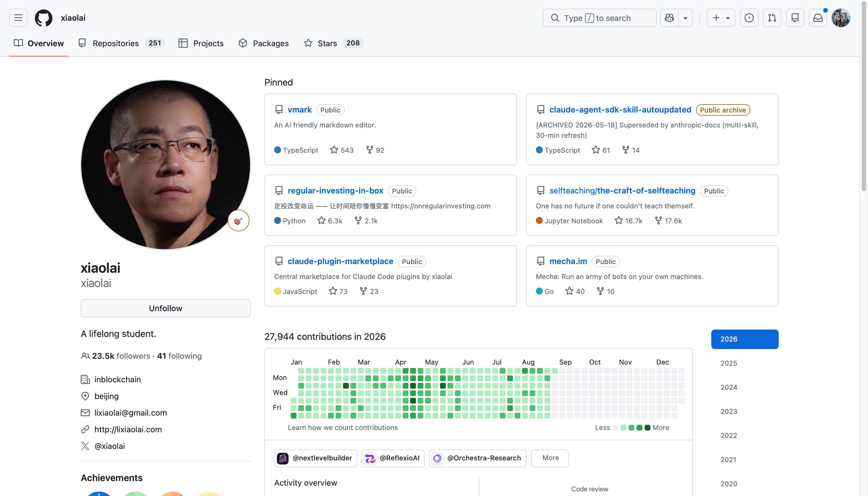The image size is (868, 496).
Task: Open the Issues icon in header
Action: coord(749,18)
